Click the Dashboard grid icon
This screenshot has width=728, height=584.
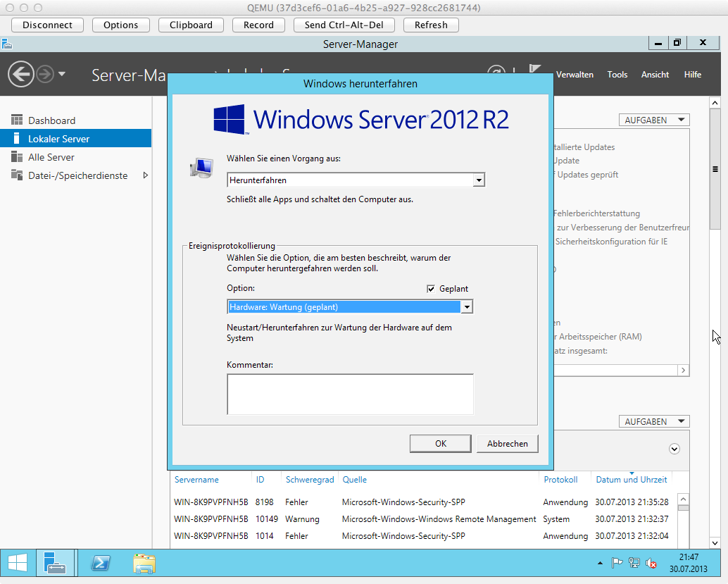pos(17,120)
